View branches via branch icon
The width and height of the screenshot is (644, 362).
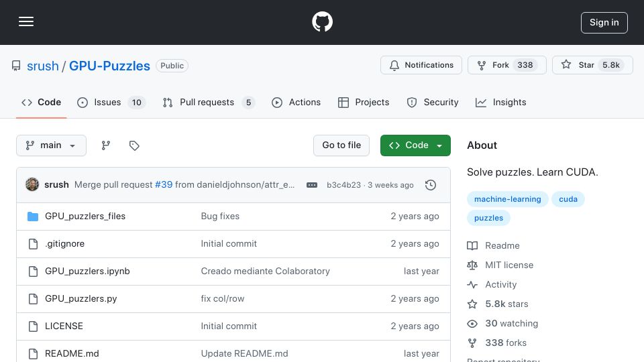(105, 145)
